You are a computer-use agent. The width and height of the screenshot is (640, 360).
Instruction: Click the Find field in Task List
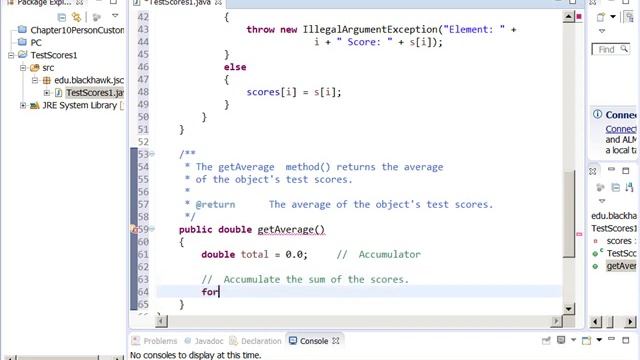click(x=611, y=49)
